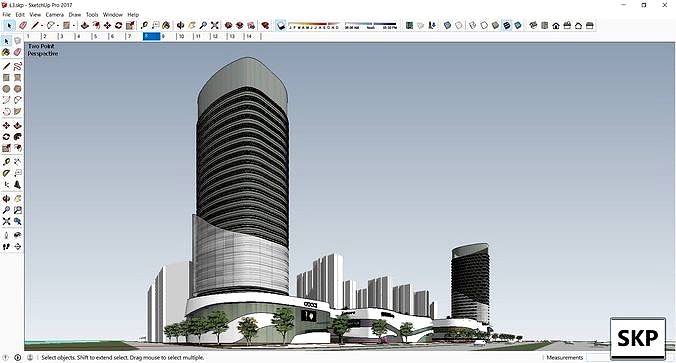Image resolution: width=676 pixels, height=363 pixels.
Task: Open the File menu
Action: pos(6,15)
